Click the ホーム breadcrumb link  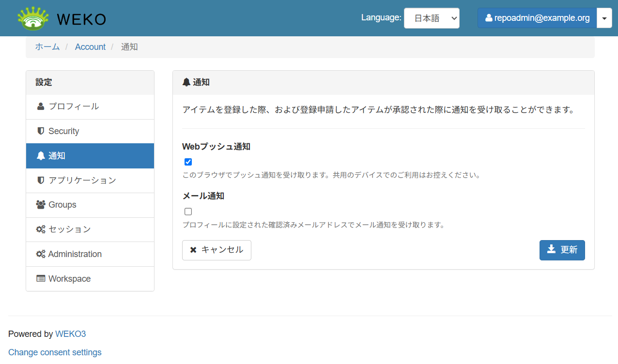[47, 46]
